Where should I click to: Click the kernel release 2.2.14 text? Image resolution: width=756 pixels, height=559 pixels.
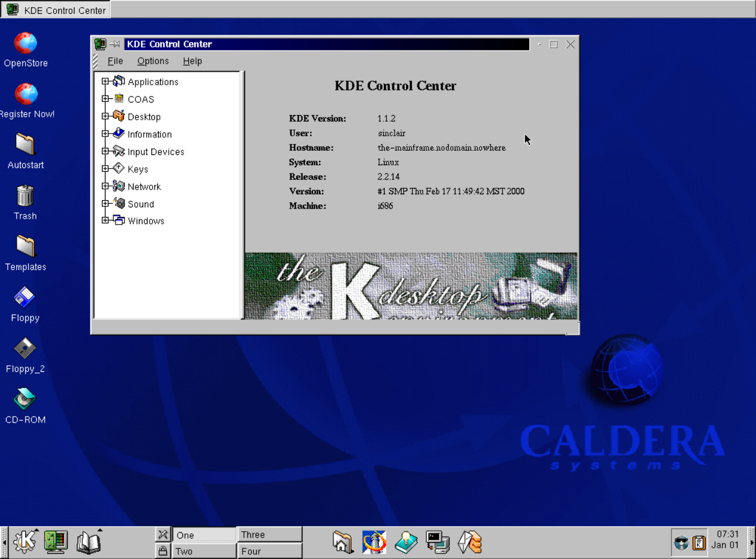pos(388,177)
